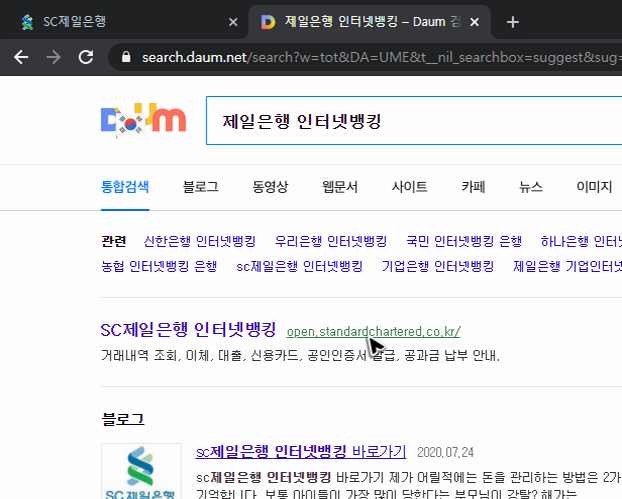Open the 웹문서 search tab
This screenshot has width=622, height=499.
340,187
